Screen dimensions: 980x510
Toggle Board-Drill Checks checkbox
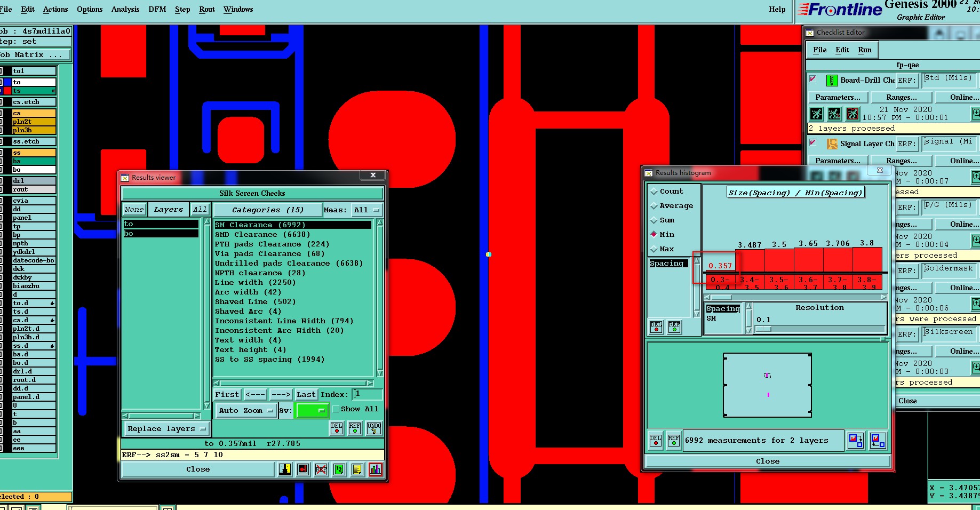tap(813, 79)
